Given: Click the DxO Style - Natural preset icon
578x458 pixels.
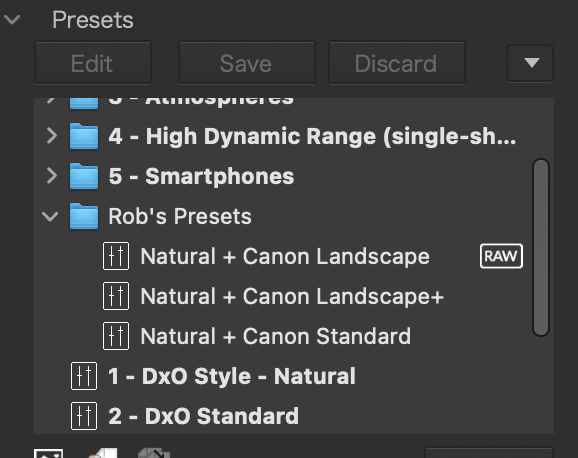Looking at the screenshot, I should click(x=84, y=376).
